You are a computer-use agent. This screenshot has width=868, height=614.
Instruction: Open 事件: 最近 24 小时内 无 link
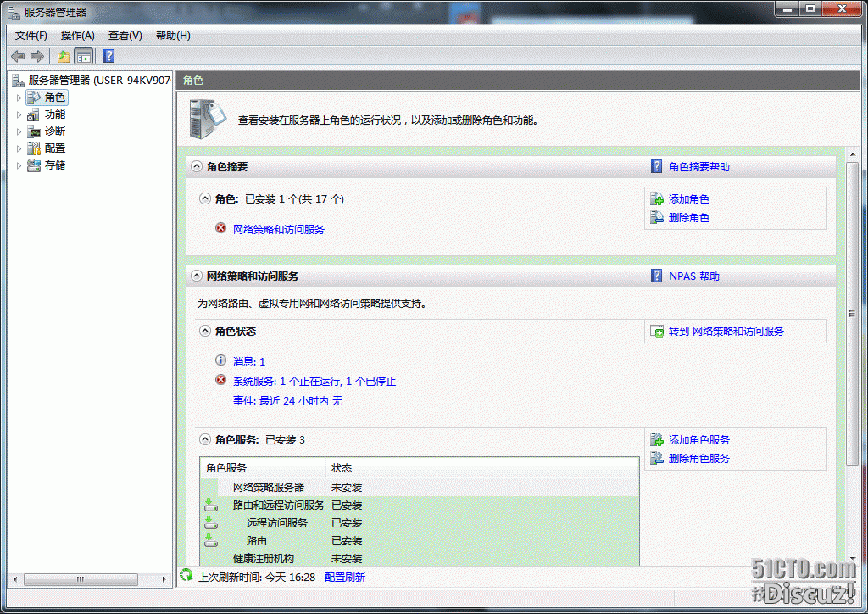(x=288, y=400)
